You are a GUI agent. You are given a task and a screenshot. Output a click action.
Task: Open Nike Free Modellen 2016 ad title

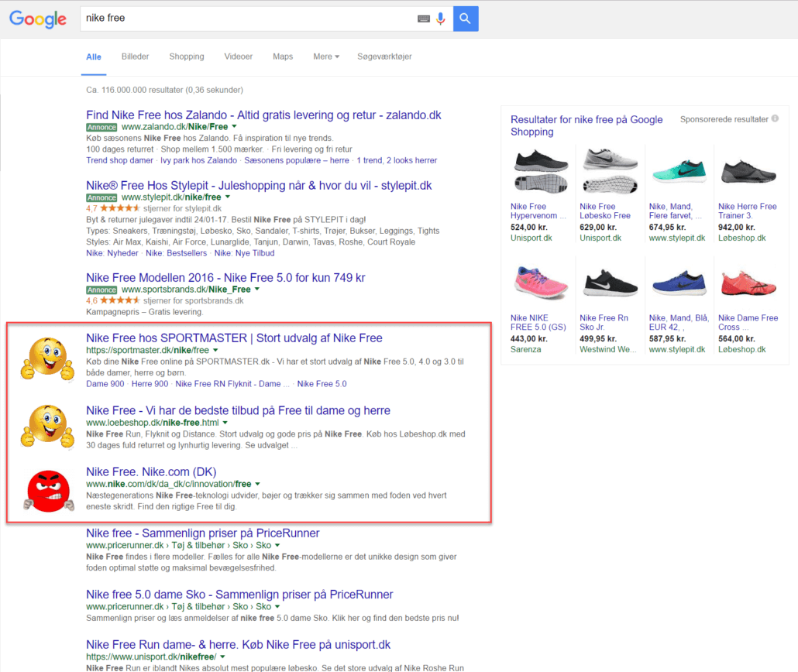[225, 278]
